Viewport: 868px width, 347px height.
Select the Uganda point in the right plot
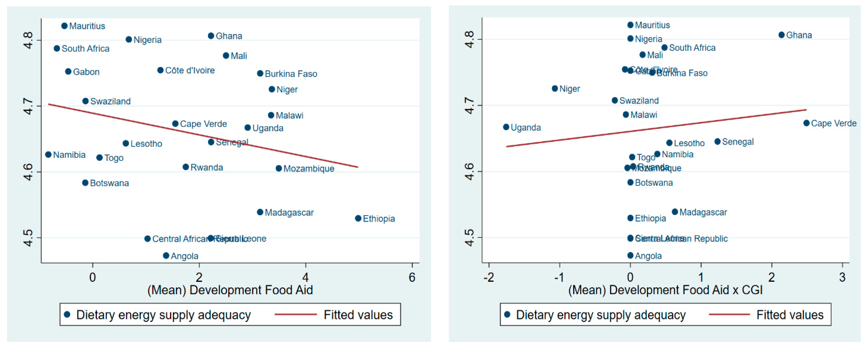click(506, 127)
